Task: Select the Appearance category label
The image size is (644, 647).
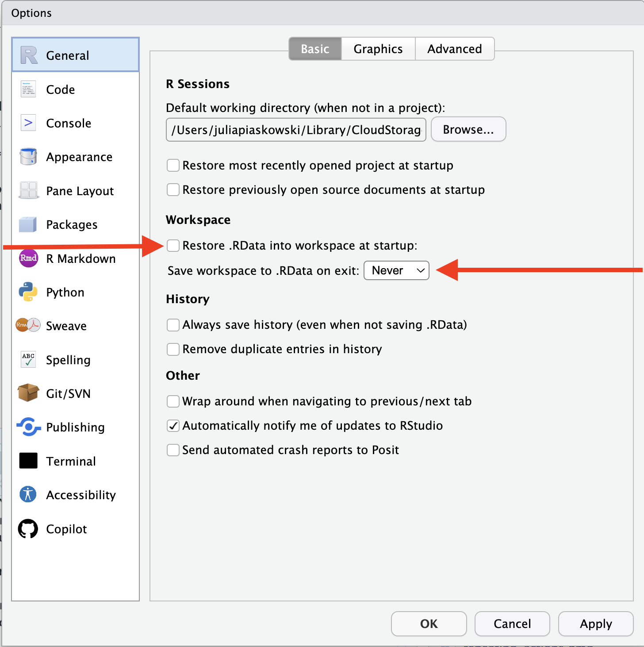Action: (x=79, y=157)
